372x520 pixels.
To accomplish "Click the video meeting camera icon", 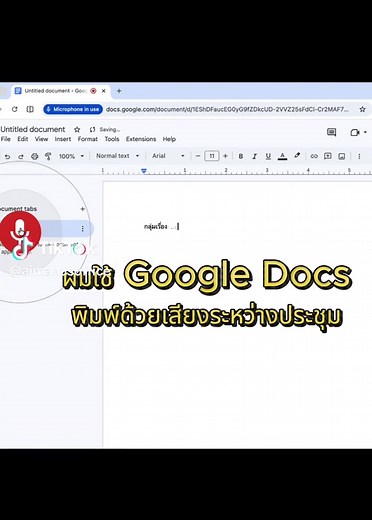I will pyautogui.click(x=355, y=132).
